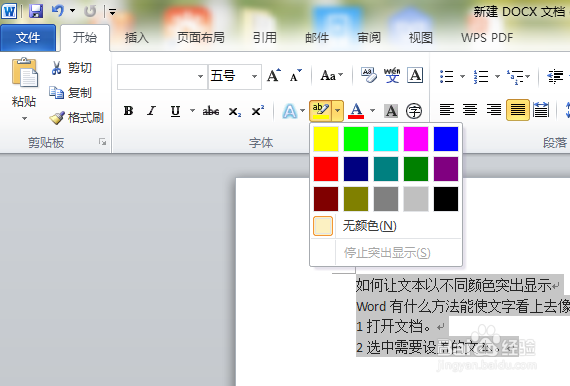Screen dimensions: 570x386
Task: Click the Text Effects glowing A icon
Action: (x=290, y=111)
